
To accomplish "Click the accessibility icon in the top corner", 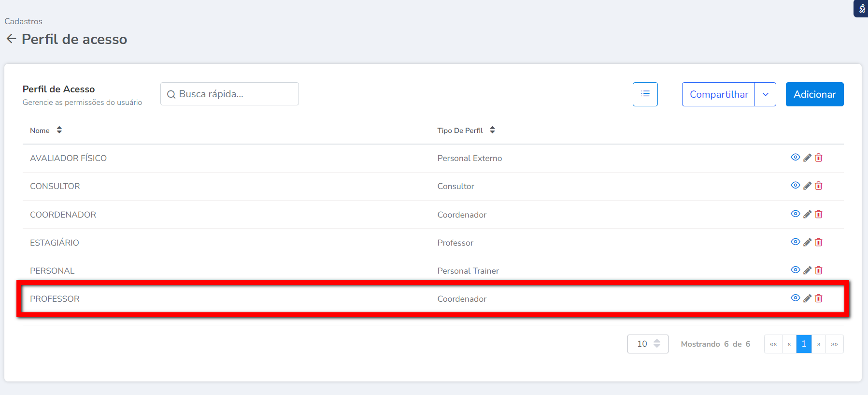I will pos(862,8).
